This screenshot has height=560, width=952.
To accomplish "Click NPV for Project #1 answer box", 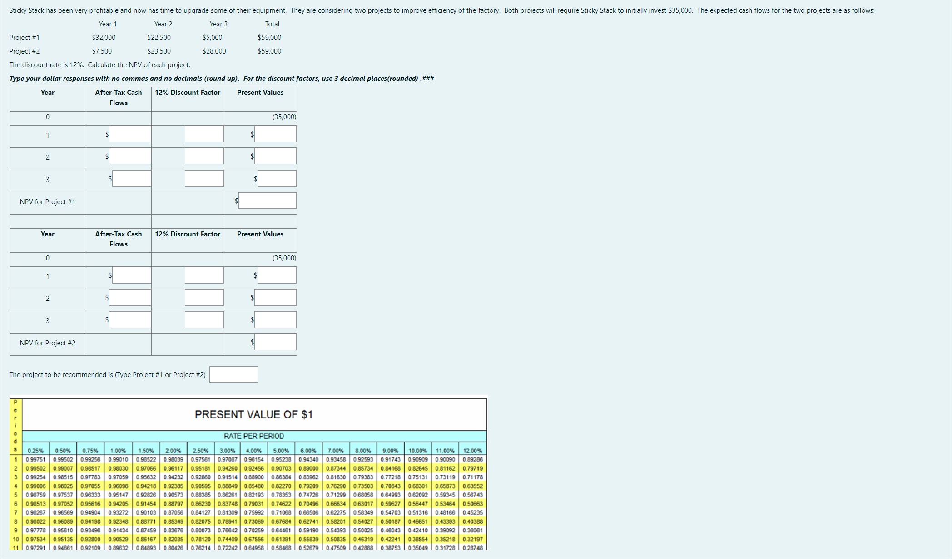I will pyautogui.click(x=267, y=201).
